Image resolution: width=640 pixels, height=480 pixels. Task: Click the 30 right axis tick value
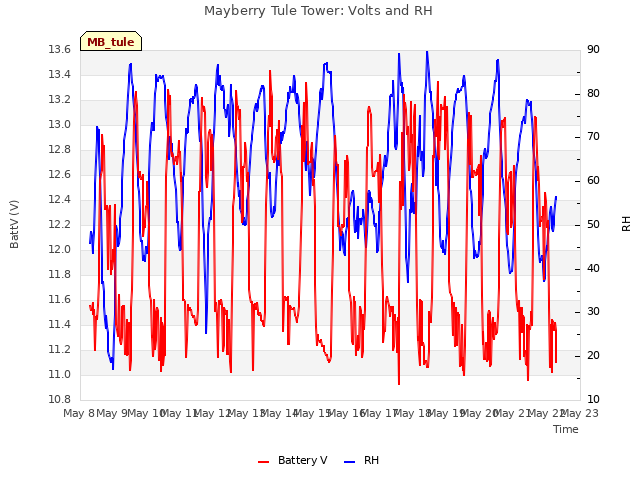(593, 312)
